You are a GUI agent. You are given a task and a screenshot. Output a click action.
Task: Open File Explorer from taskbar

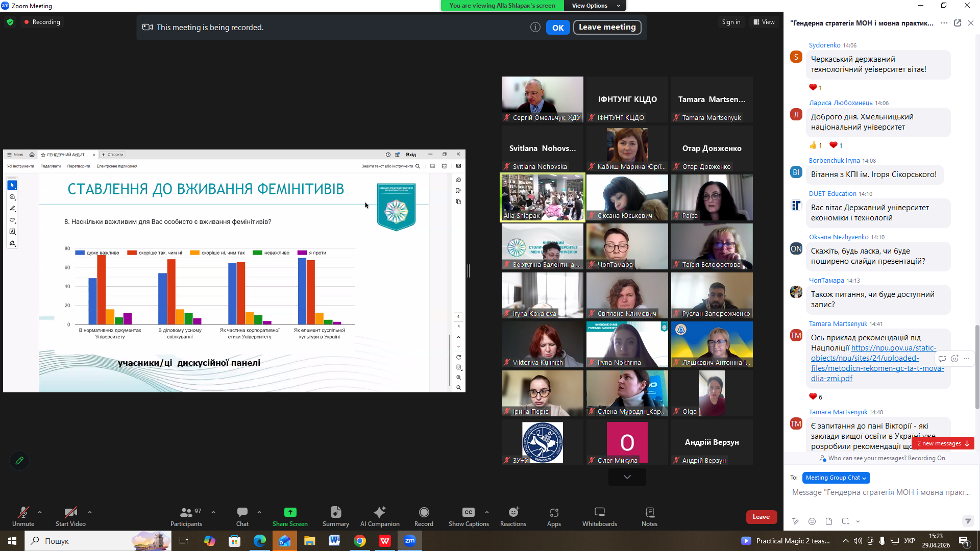[x=310, y=541]
